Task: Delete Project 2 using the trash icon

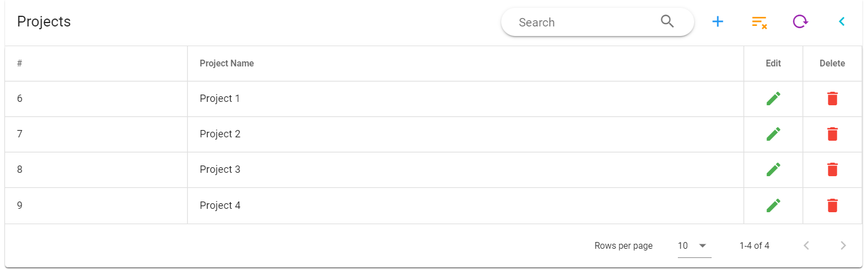Action: pos(833,134)
